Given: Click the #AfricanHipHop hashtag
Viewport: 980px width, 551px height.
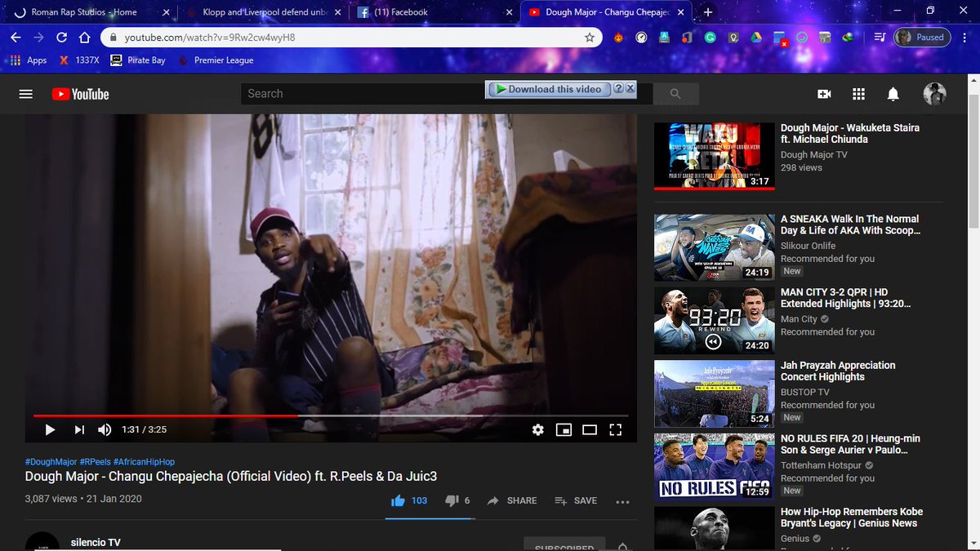Looking at the screenshot, I should pos(144,462).
